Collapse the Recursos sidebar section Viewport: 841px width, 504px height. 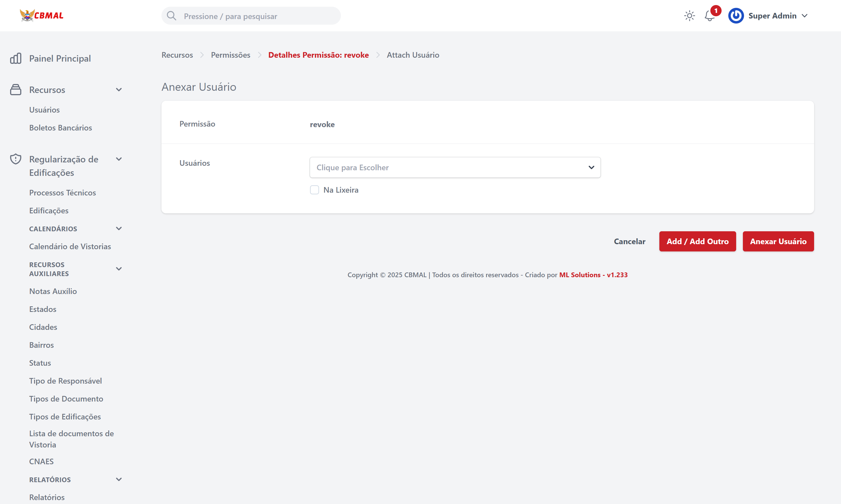point(119,90)
